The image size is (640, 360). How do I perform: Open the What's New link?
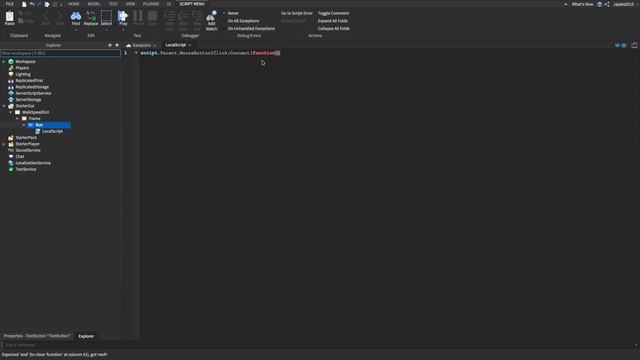pyautogui.click(x=582, y=4)
